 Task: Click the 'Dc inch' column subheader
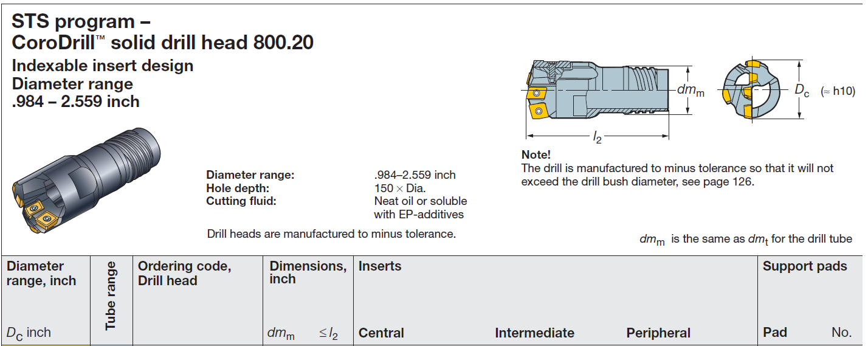29,333
